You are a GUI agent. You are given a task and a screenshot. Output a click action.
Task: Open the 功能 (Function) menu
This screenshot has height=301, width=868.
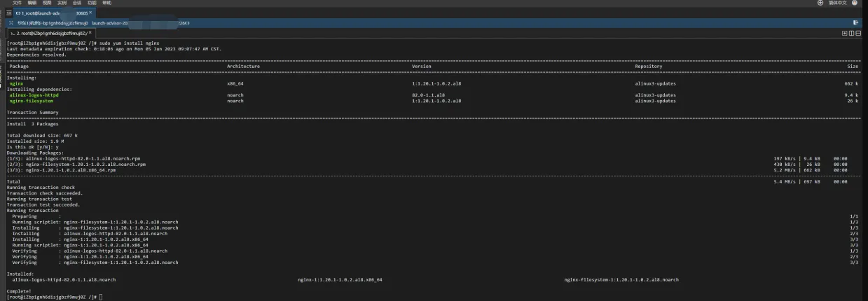(92, 3)
